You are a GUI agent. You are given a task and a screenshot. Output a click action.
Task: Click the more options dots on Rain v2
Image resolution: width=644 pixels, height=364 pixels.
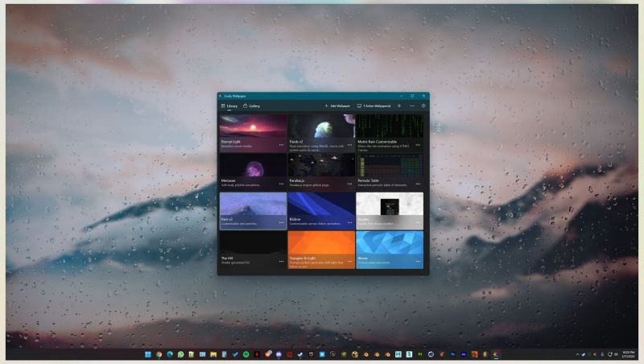click(x=282, y=222)
